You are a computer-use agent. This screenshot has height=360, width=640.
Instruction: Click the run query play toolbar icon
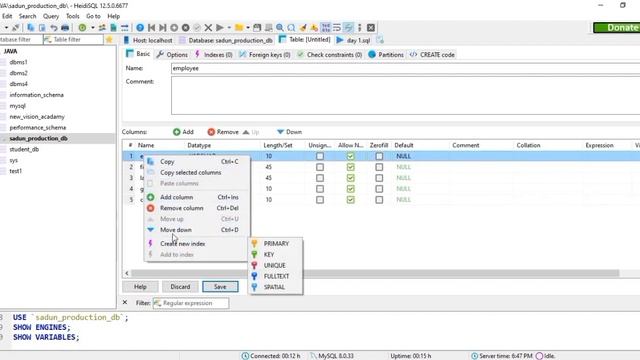220,28
